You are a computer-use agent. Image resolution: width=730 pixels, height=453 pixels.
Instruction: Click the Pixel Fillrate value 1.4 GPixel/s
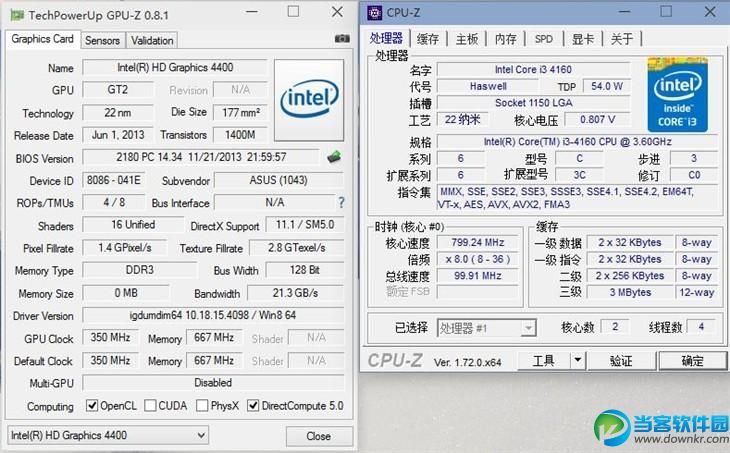tap(125, 248)
